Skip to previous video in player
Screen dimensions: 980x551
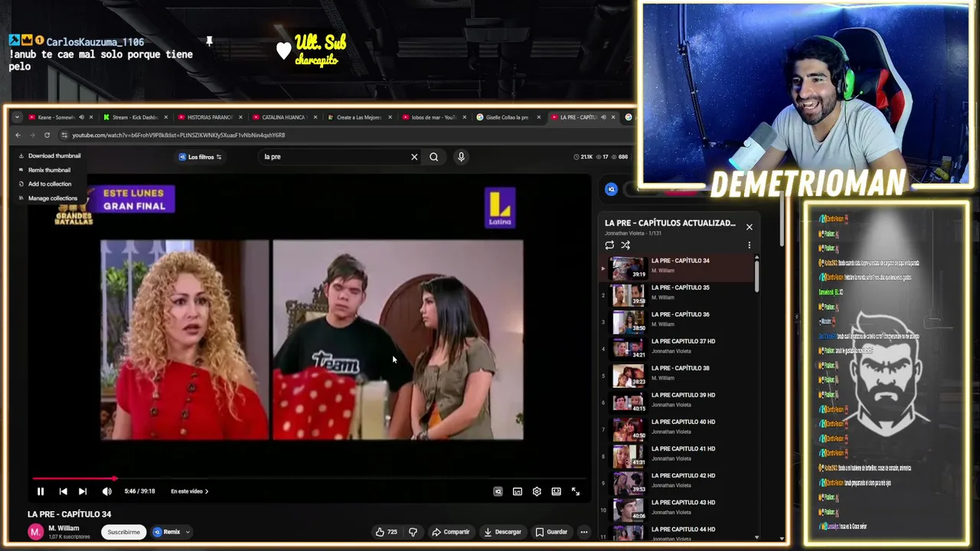63,491
